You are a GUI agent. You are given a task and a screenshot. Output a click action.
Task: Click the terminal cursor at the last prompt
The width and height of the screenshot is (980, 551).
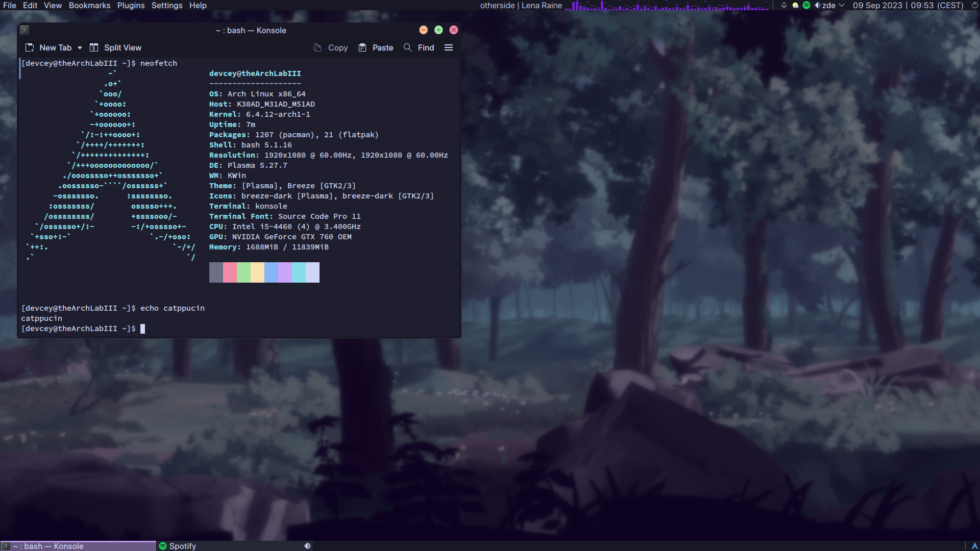143,329
